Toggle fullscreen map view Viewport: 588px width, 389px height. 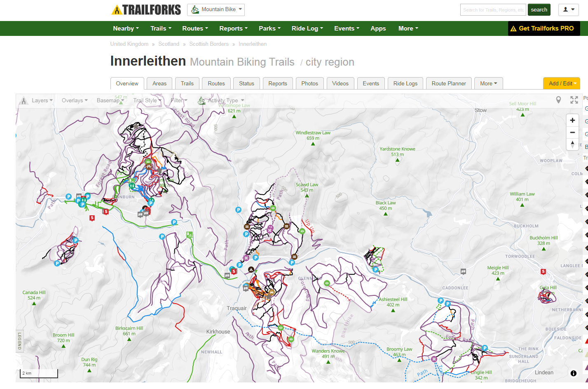(574, 100)
